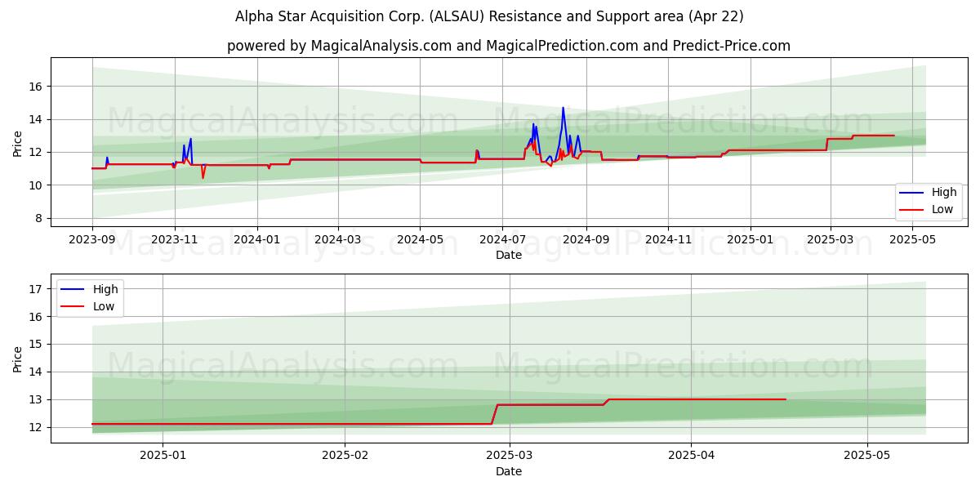Click the 2023-11 date label on the upper chart
Screen dimensions: 980x490
pos(174,240)
